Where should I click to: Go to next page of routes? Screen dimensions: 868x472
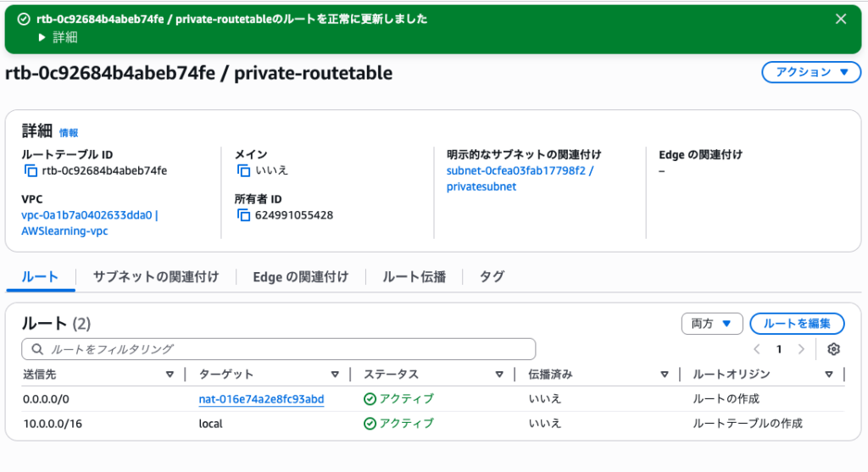801,349
